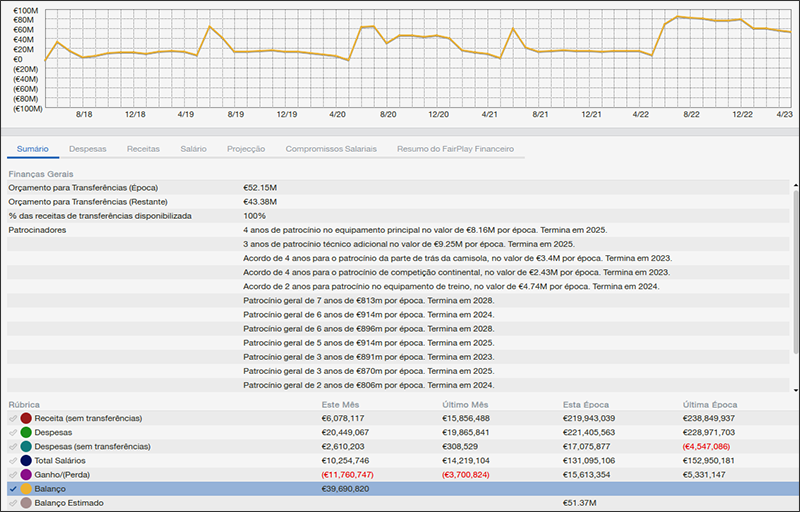Viewport: 800px width, 512px height.
Task: Click the Balanço Estimado color circle
Action: pyautogui.click(x=26, y=503)
